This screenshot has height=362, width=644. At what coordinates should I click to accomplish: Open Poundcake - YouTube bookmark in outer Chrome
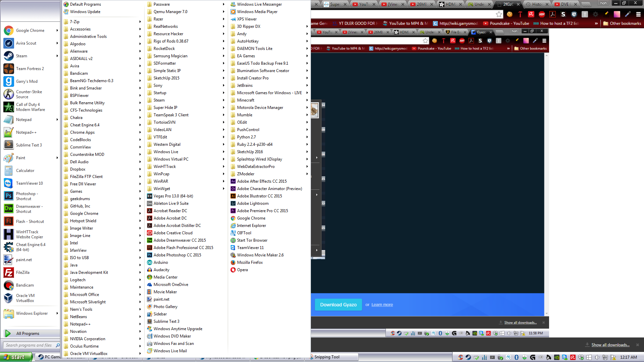click(506, 23)
